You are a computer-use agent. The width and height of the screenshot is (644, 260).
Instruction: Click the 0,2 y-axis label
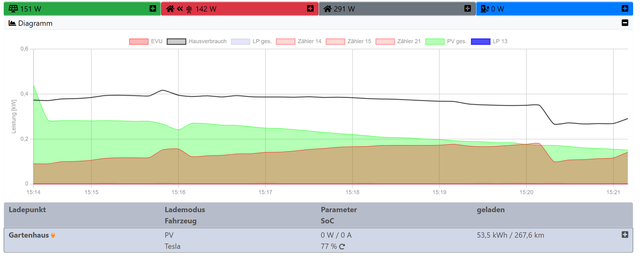point(24,139)
